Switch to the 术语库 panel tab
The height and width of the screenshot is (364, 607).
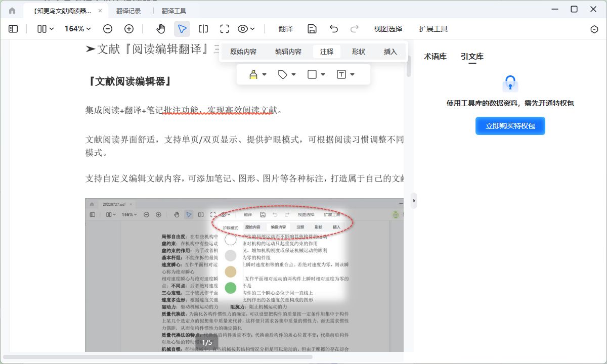click(435, 57)
